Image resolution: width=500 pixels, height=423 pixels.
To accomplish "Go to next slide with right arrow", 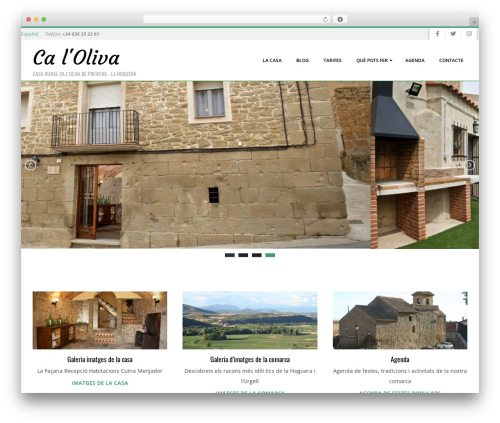I will click(470, 165).
